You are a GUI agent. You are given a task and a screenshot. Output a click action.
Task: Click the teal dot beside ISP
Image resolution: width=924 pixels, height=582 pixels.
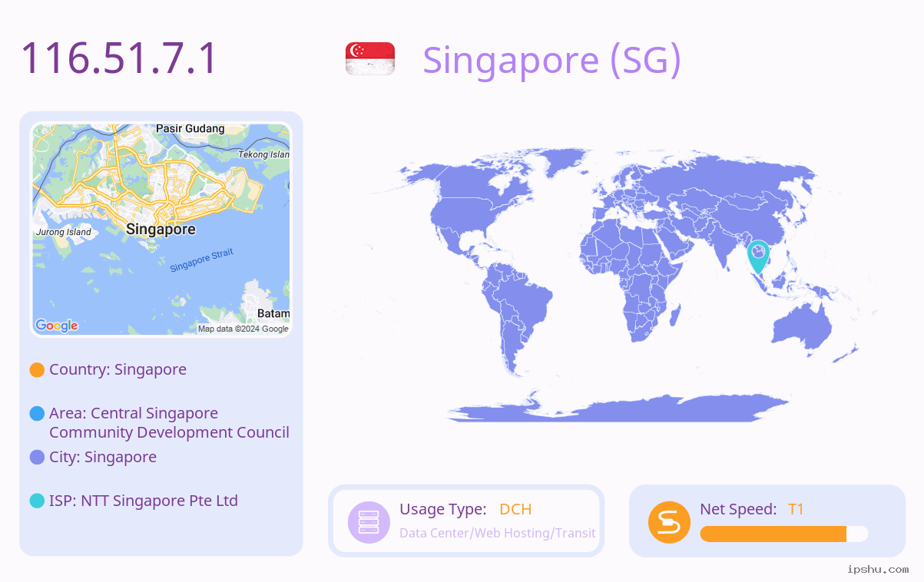pos(37,501)
